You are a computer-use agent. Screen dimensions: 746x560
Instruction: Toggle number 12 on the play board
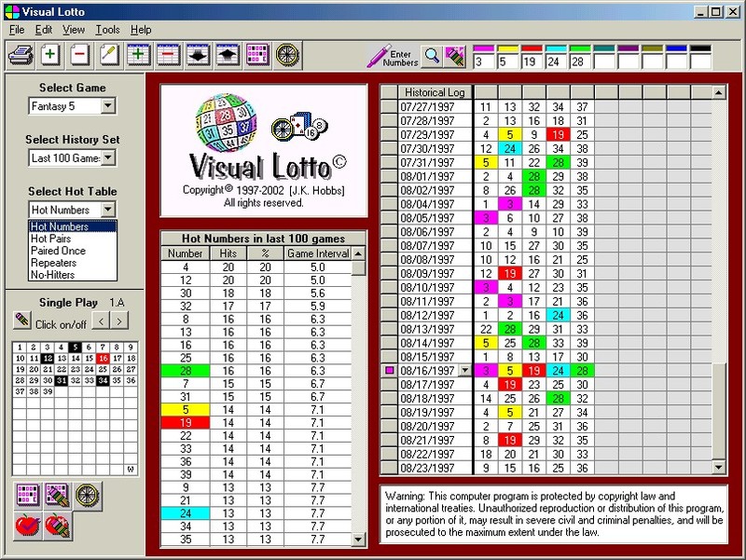[x=48, y=358]
